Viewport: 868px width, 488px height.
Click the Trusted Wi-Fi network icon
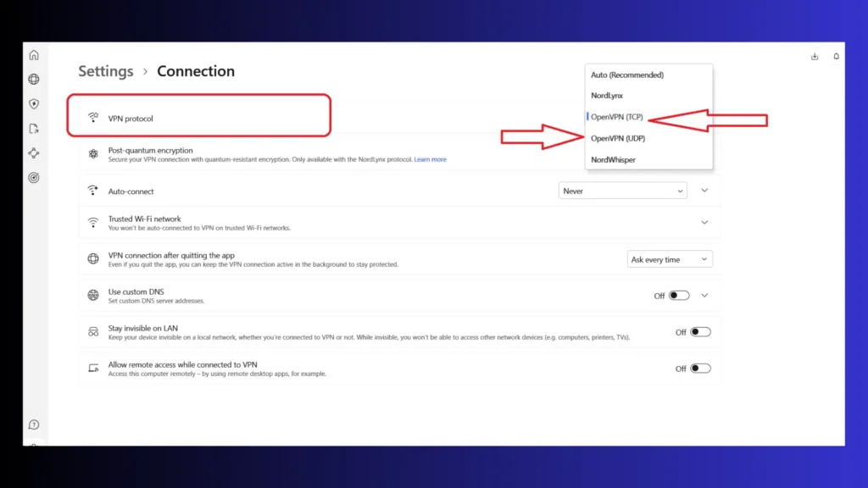click(93, 223)
